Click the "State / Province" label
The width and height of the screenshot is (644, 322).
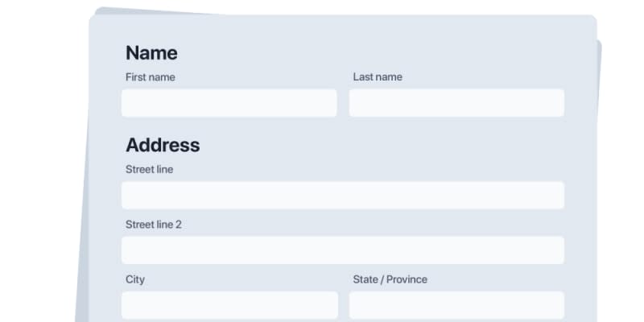[x=390, y=279]
